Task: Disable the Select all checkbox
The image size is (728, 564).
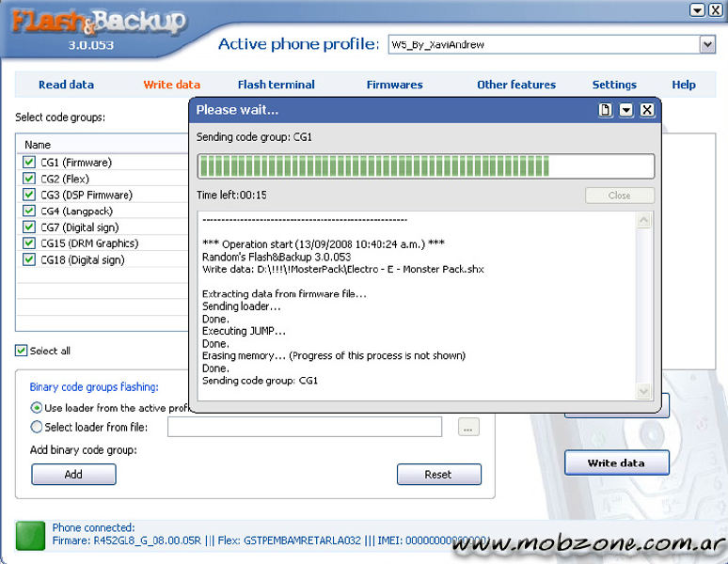Action: click(x=21, y=351)
